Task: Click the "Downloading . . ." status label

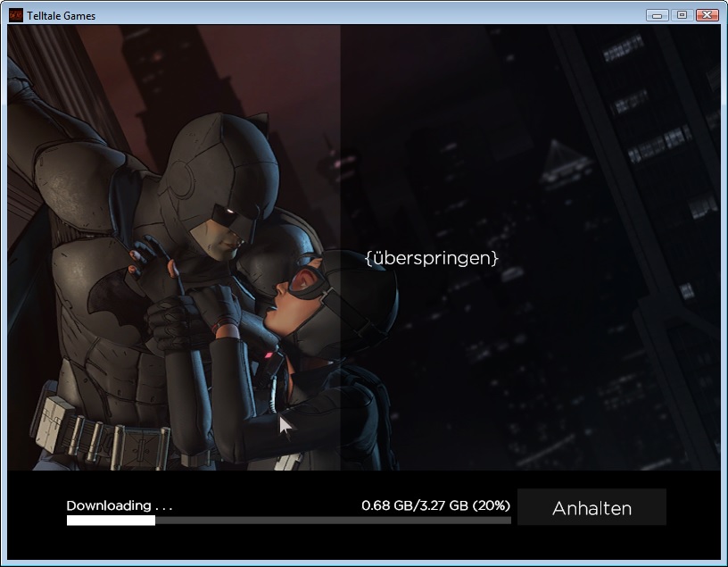Action: coord(120,505)
